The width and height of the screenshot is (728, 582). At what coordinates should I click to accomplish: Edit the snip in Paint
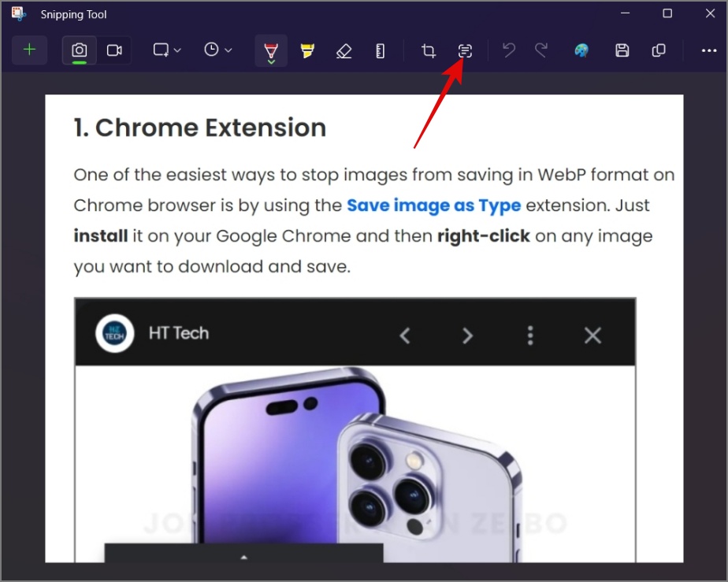click(581, 50)
